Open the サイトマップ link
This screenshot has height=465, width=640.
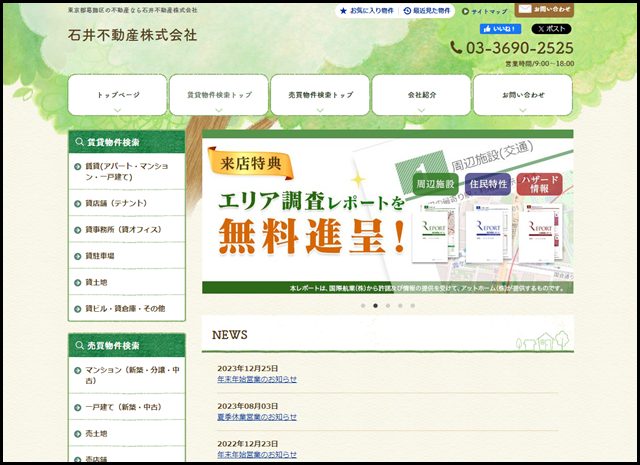click(484, 11)
